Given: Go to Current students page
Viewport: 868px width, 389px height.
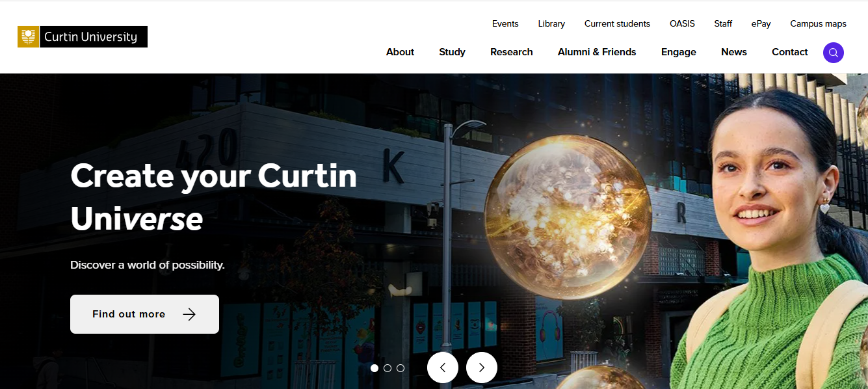Looking at the screenshot, I should [617, 24].
